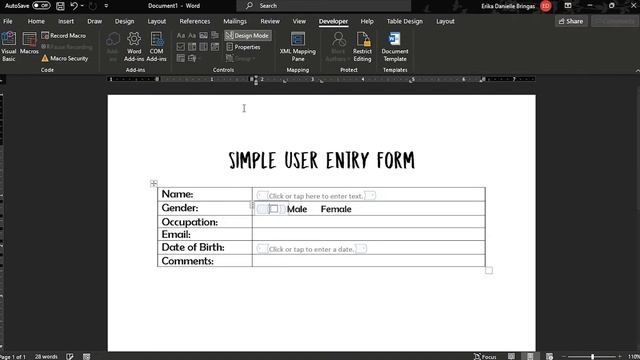640x360 pixels.
Task: Open control Properties
Action: (x=243, y=47)
